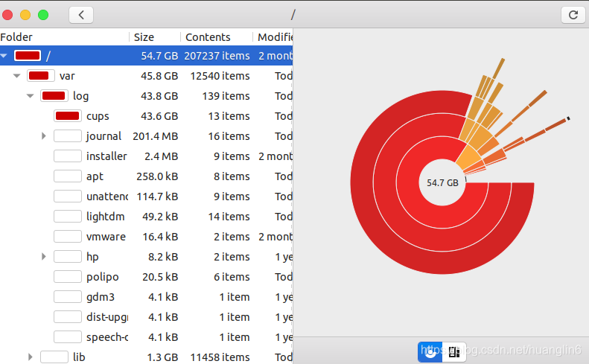Select the unattended-upgrades folder row

pyautogui.click(x=147, y=197)
